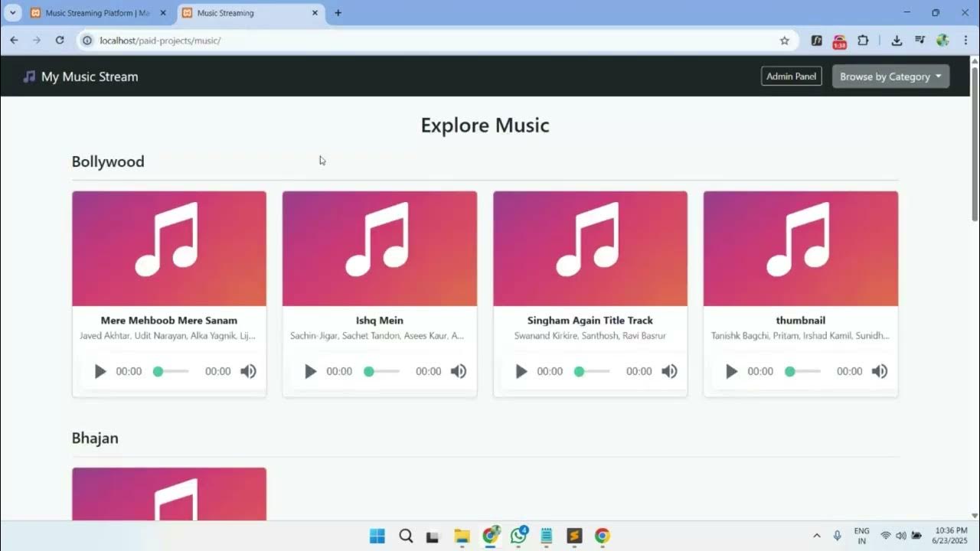The width and height of the screenshot is (980, 551).
Task: Play the track titled thumbnail
Action: click(x=732, y=371)
